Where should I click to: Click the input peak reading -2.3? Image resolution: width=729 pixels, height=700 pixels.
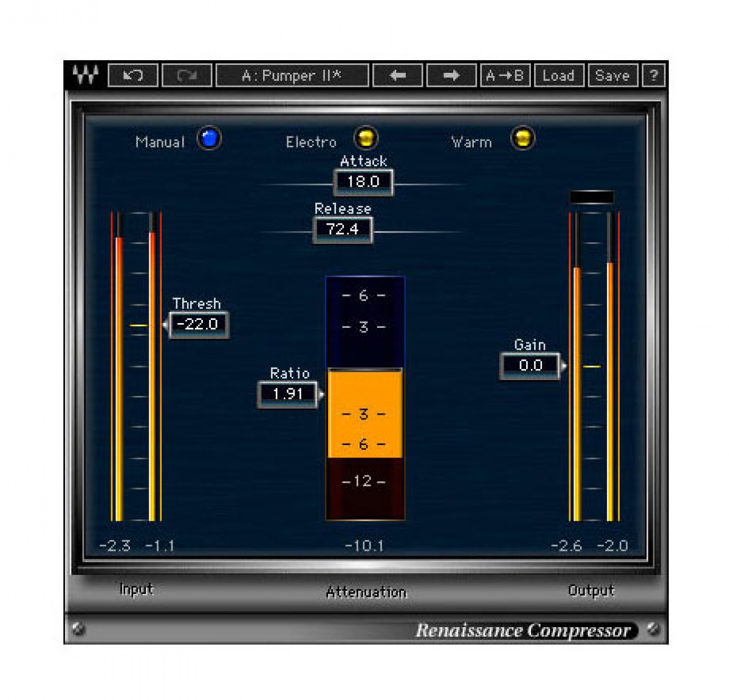pos(115,546)
